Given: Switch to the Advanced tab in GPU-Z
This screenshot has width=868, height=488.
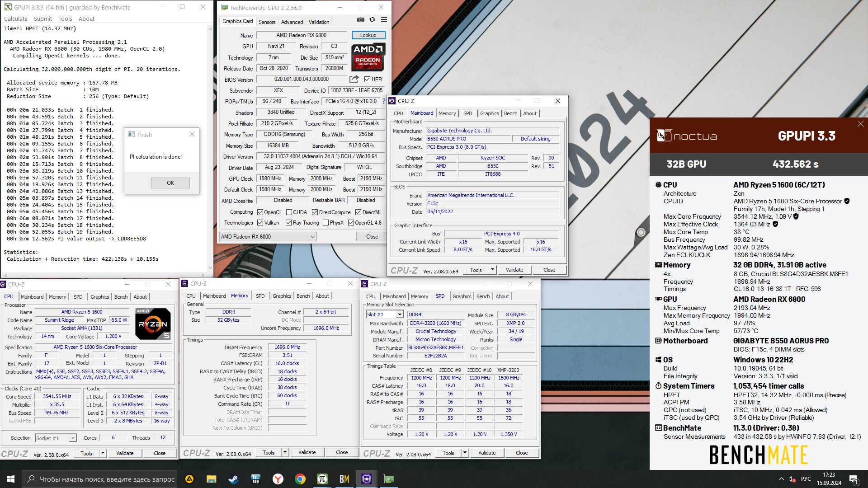Looking at the screenshot, I should pyautogui.click(x=292, y=22).
